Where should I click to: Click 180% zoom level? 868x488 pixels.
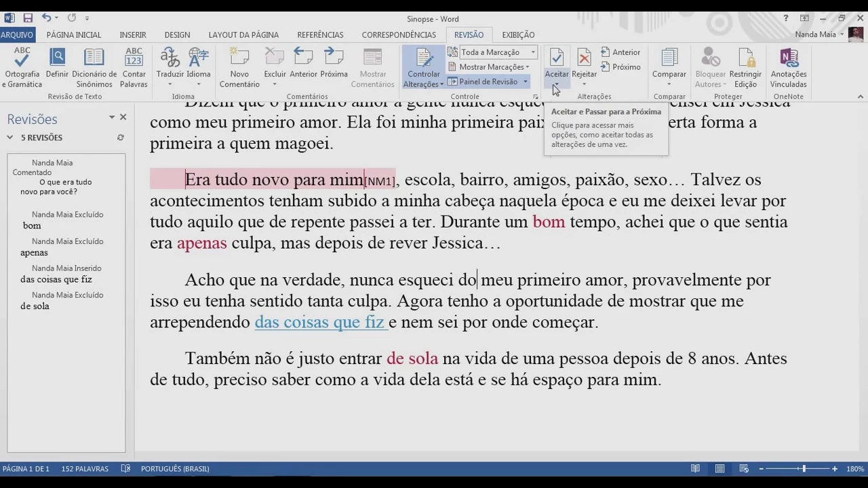pos(855,469)
